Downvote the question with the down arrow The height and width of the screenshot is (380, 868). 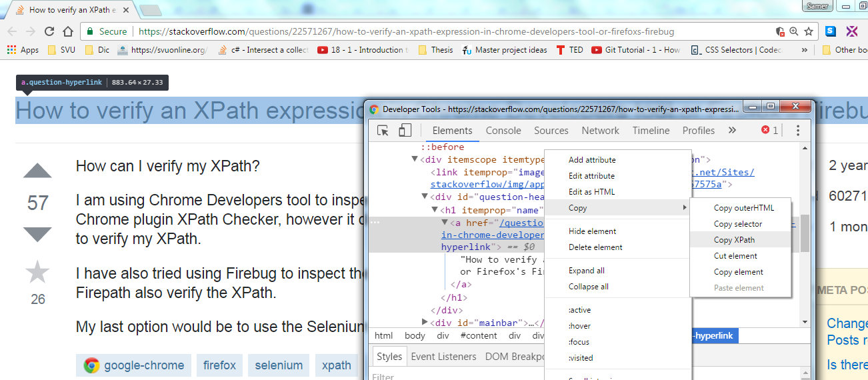pyautogui.click(x=37, y=234)
